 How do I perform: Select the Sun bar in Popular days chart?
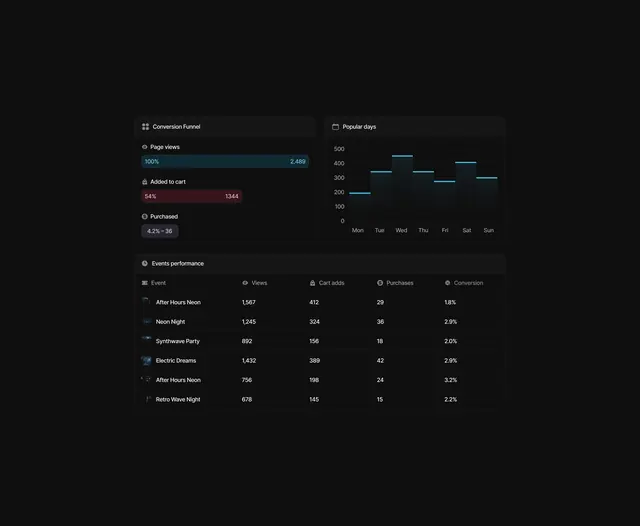[x=487, y=199]
